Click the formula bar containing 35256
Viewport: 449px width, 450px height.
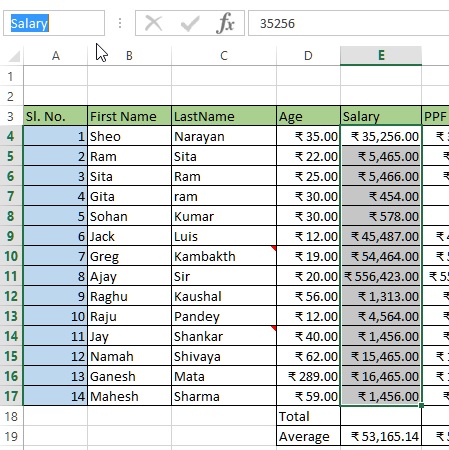[349, 23]
